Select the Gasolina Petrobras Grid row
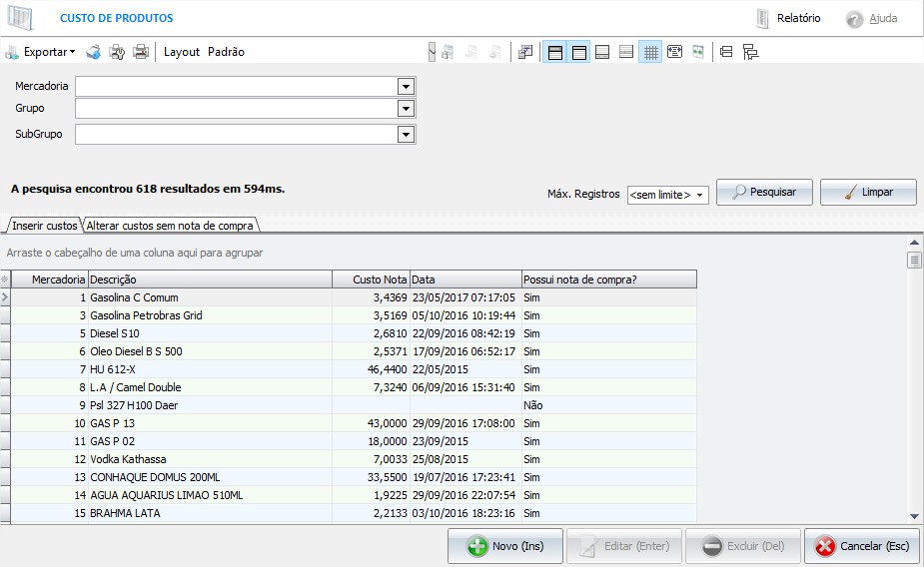The image size is (924, 567). pos(354,315)
